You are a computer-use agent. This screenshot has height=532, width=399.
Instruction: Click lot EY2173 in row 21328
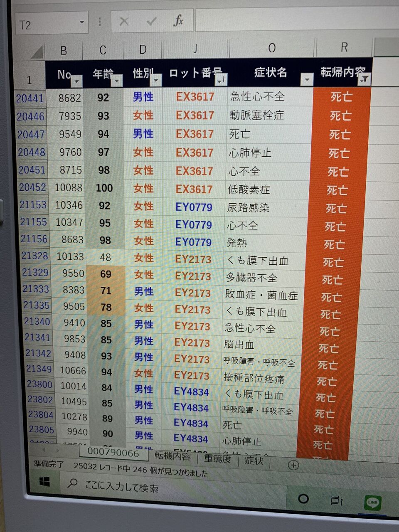(x=193, y=259)
